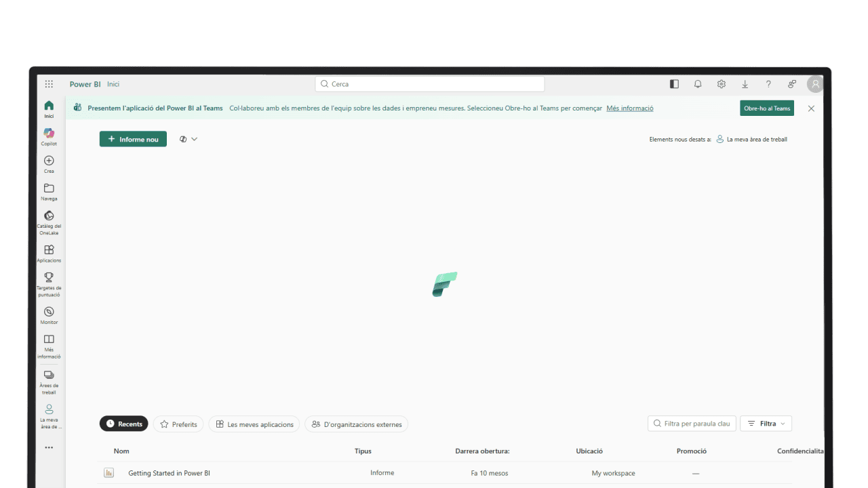Expand the Filtra dropdown
The width and height of the screenshot is (868, 488).
click(766, 424)
